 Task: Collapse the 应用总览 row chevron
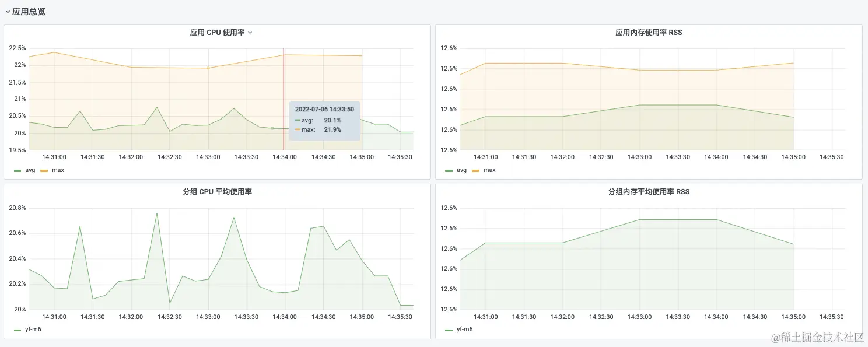pyautogui.click(x=8, y=12)
